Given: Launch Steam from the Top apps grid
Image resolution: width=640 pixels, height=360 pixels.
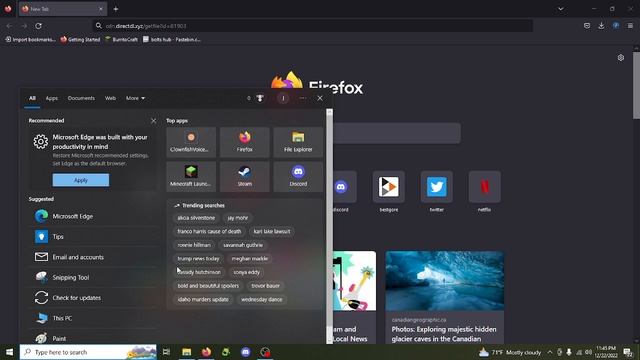Looking at the screenshot, I should tap(244, 176).
